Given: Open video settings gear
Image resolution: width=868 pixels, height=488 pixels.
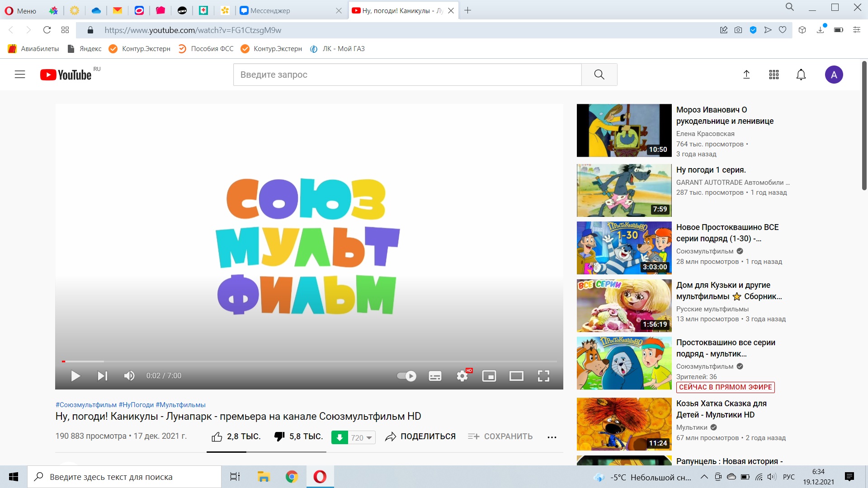Looking at the screenshot, I should pos(463,375).
